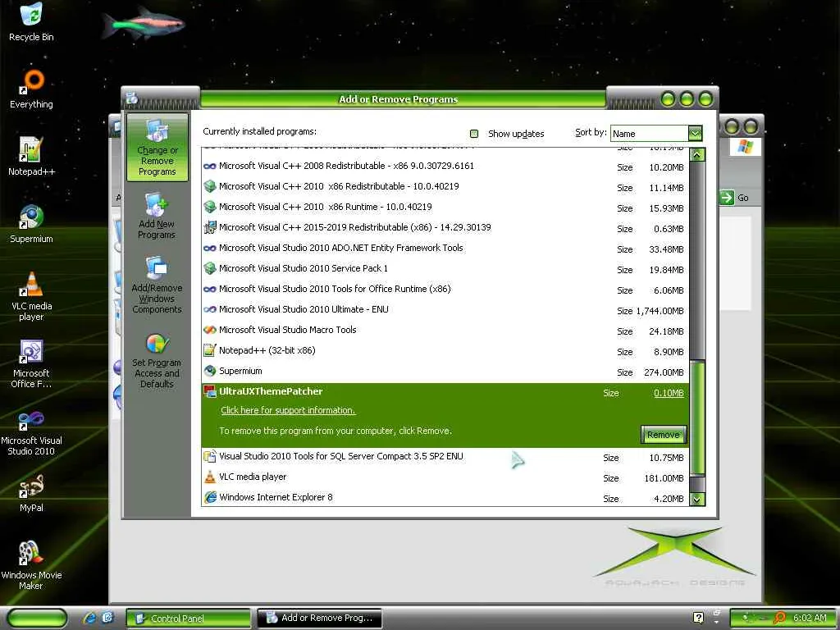Open the Sort by Name dropdown

695,133
